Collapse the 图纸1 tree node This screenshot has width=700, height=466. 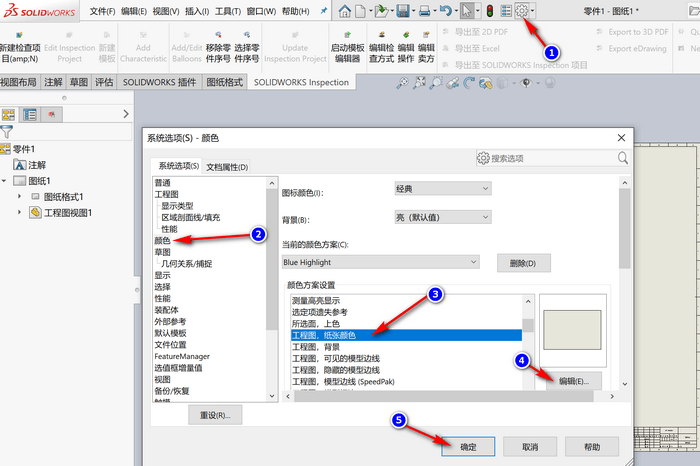click(x=4, y=181)
